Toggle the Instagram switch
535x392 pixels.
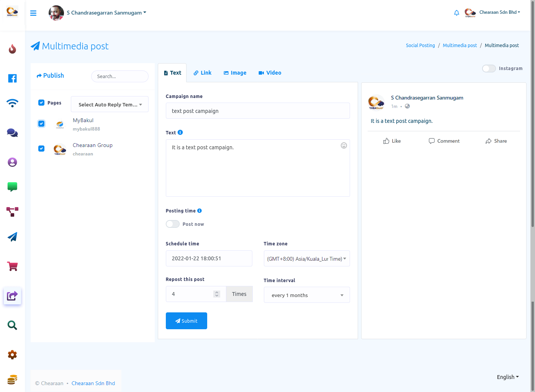(x=489, y=69)
